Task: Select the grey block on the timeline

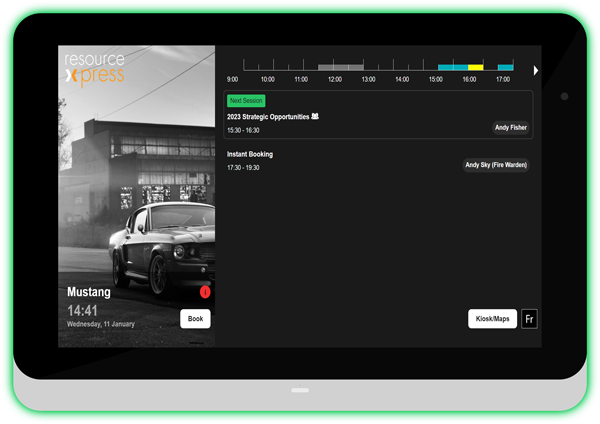Action: 341,67
